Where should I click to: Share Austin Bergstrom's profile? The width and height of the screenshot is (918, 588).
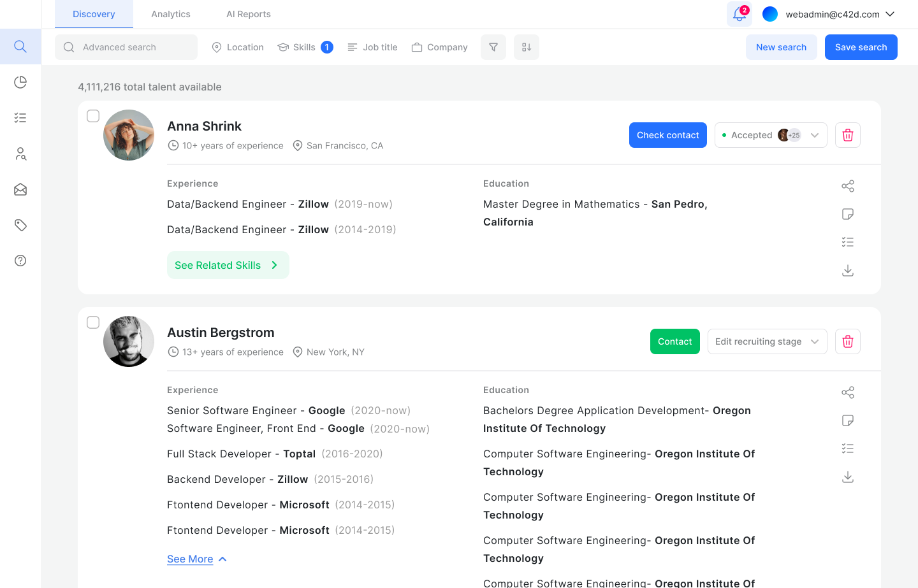point(848,392)
